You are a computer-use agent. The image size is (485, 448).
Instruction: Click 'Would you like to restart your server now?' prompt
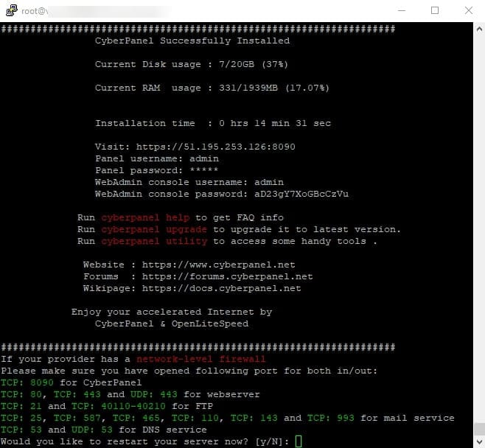click(125, 441)
